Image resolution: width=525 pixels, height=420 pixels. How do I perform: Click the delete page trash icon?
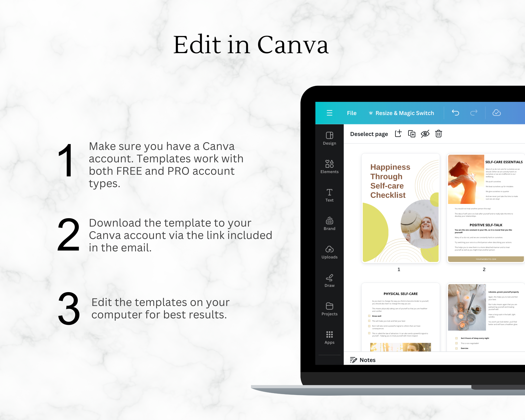coord(439,134)
